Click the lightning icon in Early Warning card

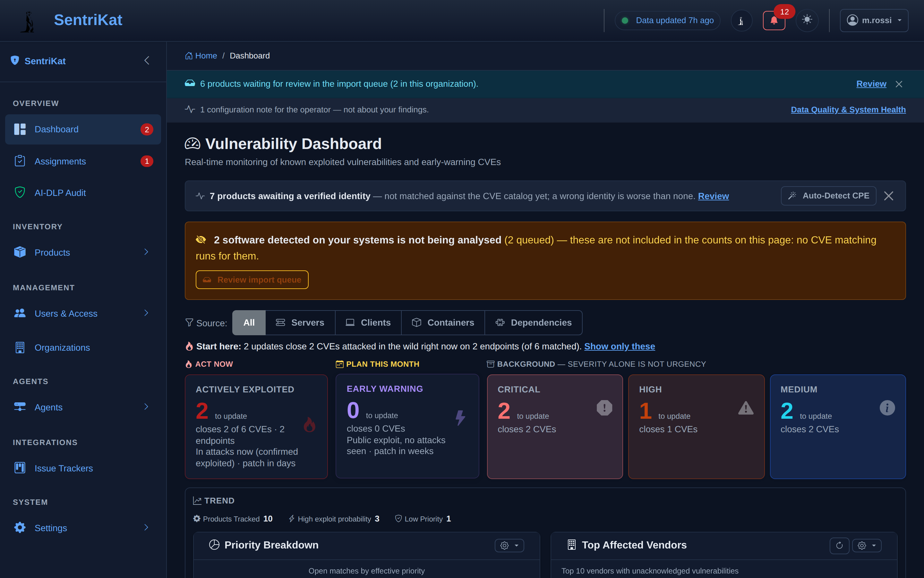(460, 418)
